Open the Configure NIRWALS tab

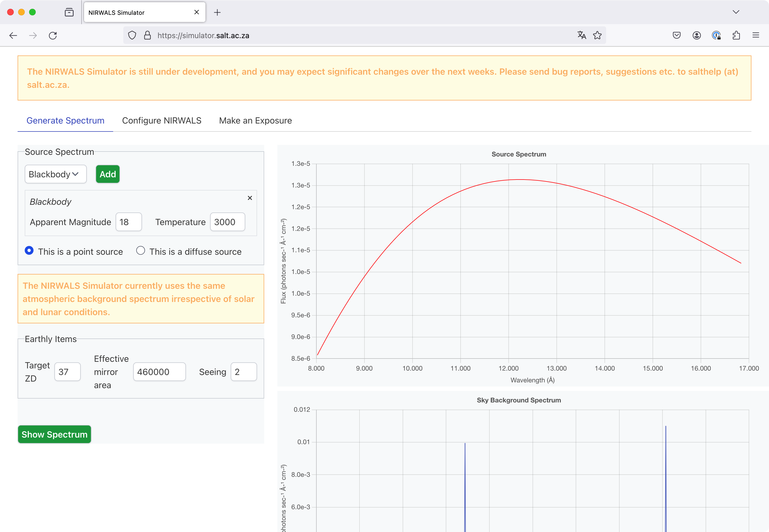pyautogui.click(x=162, y=121)
